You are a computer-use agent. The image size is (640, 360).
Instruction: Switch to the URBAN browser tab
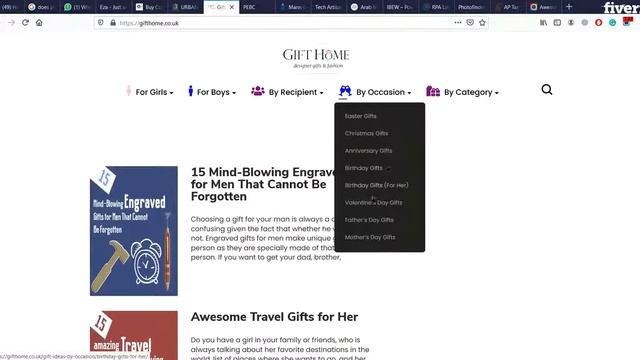click(185, 7)
